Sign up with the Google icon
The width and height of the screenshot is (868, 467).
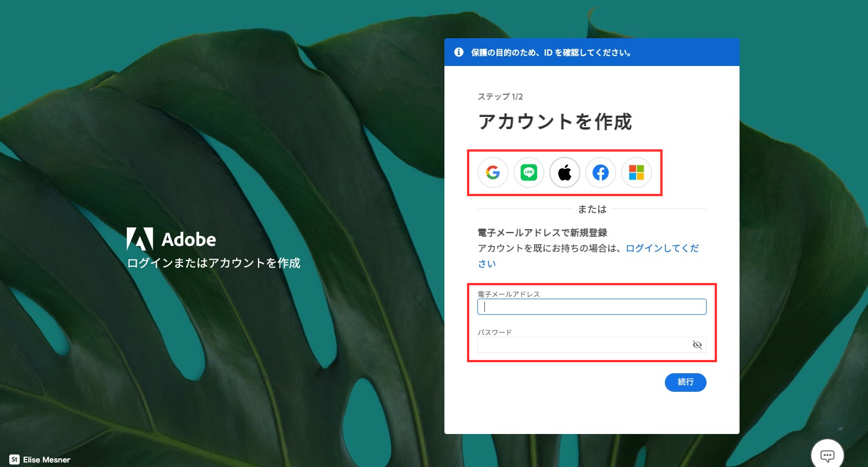493,172
